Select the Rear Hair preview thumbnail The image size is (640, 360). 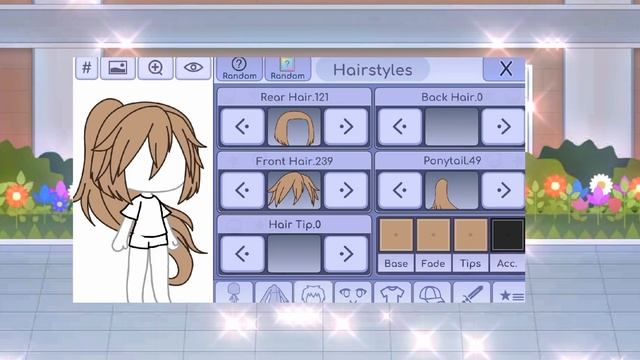[294, 127]
